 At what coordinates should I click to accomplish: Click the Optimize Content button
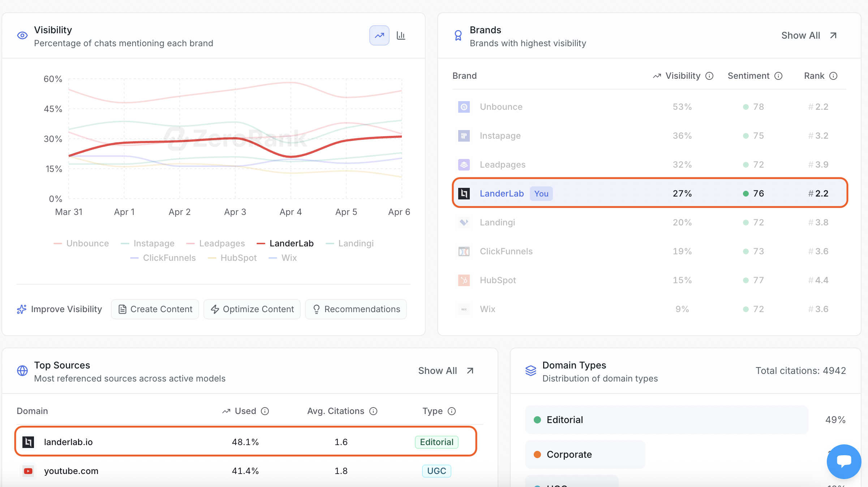(252, 309)
